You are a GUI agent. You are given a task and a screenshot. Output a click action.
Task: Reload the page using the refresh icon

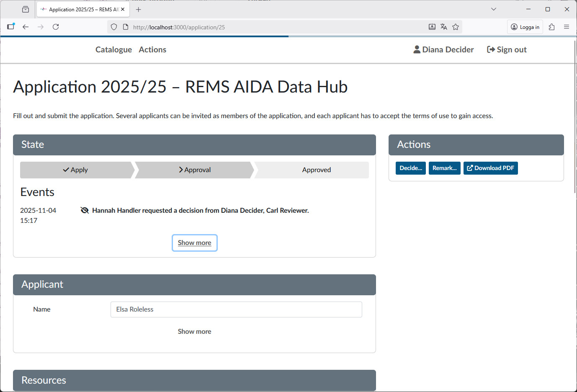point(56,26)
